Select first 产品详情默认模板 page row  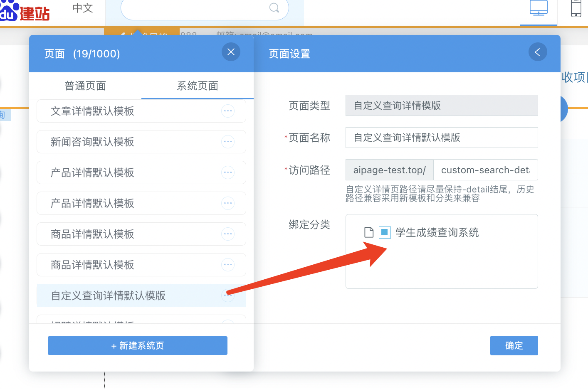tap(141, 172)
